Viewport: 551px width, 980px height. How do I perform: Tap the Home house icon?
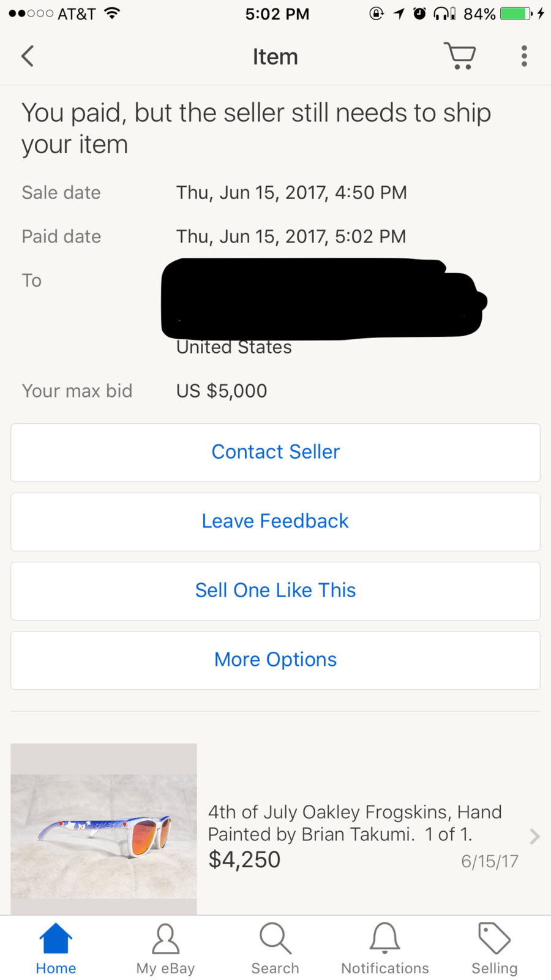pos(56,939)
